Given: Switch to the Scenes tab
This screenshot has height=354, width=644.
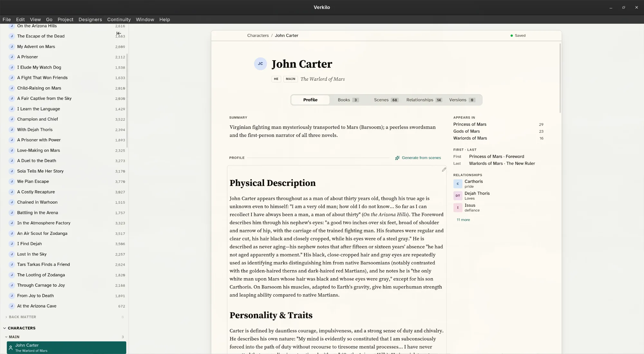Looking at the screenshot, I should point(386,100).
